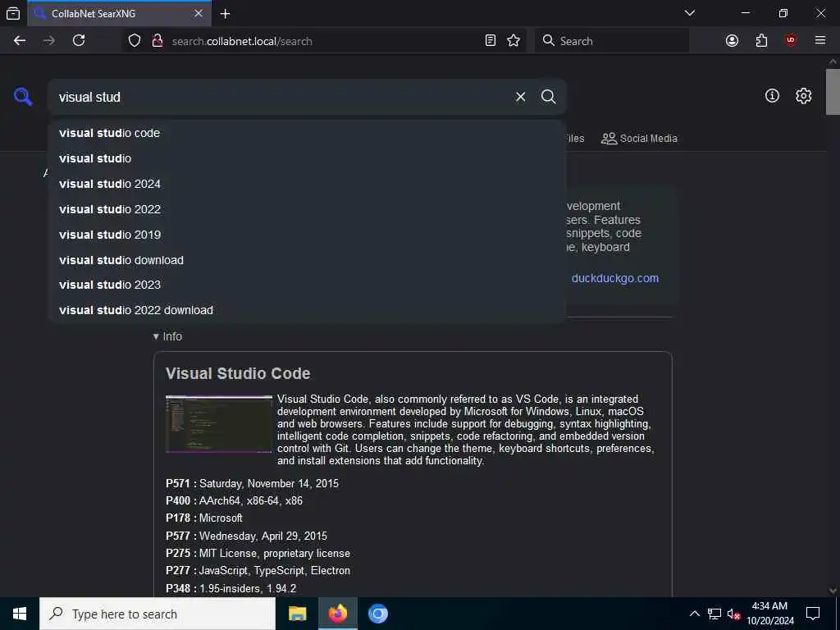Screen dimensions: 840x630
Task: Choose the 'visual studio 2022' suggestion without 'download'
Action: pos(307,209)
